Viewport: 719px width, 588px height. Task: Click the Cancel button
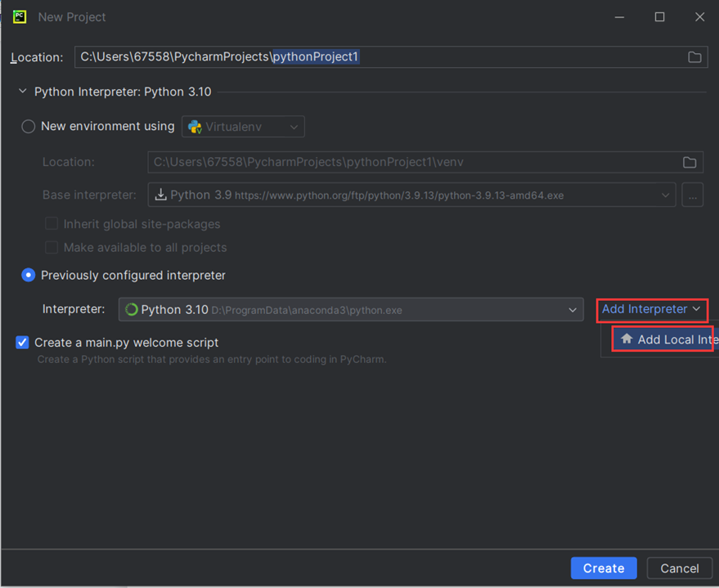click(680, 568)
